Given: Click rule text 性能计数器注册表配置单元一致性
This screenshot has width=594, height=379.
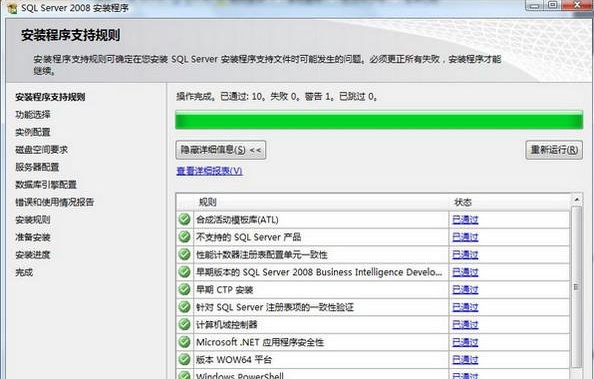Looking at the screenshot, I should (x=261, y=254).
